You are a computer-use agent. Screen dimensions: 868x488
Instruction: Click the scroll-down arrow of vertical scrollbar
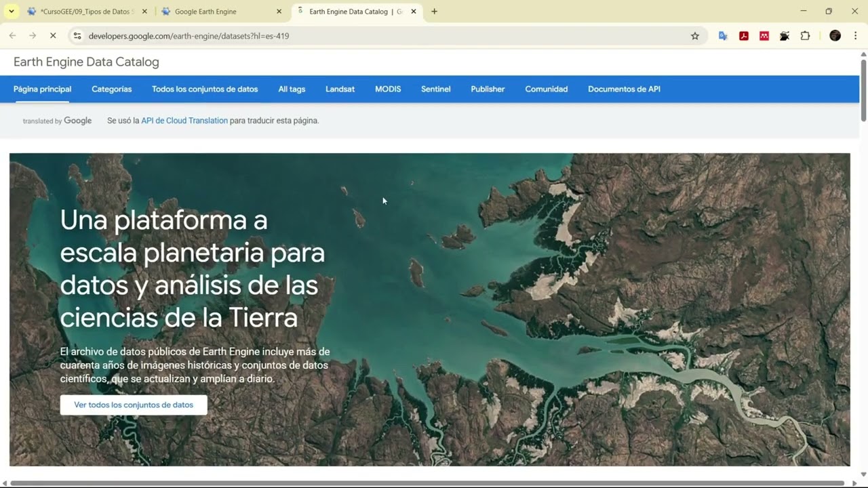863,474
